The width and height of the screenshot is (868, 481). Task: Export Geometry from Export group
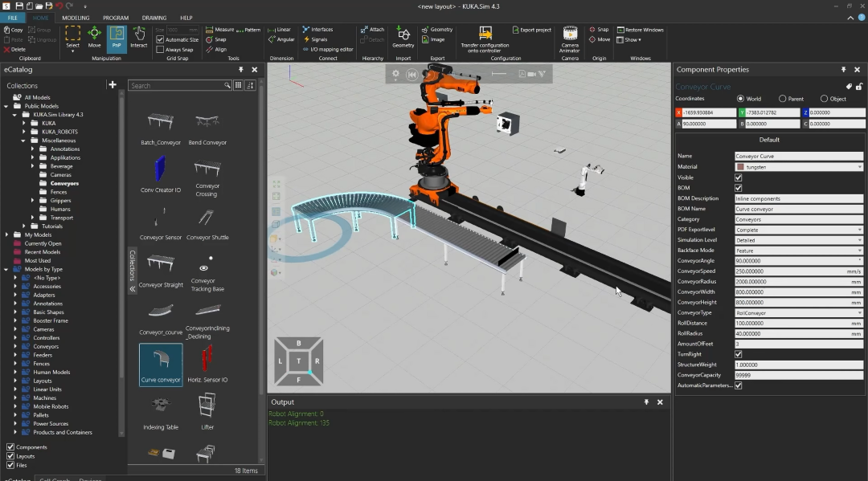click(437, 29)
